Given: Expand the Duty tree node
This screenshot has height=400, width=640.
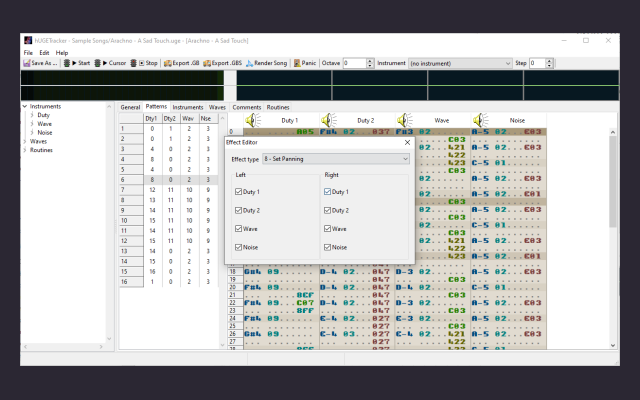Looking at the screenshot, I should pyautogui.click(x=32, y=115).
